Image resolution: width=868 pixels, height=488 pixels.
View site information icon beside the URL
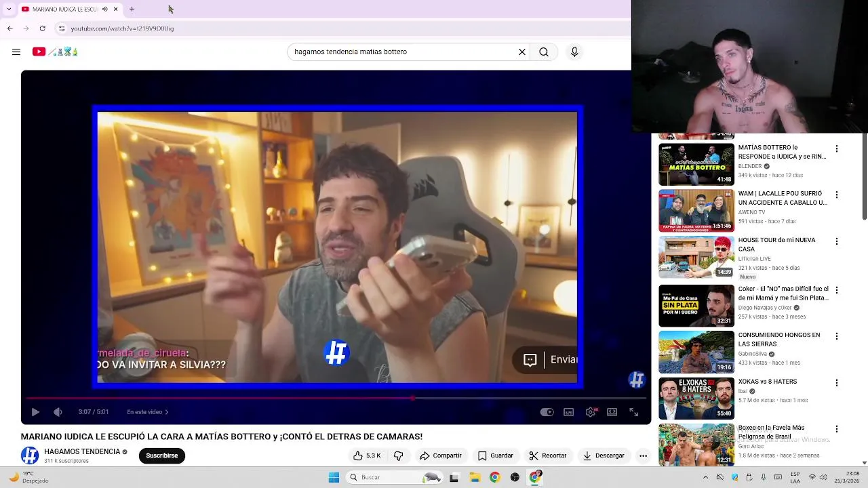coord(62,28)
